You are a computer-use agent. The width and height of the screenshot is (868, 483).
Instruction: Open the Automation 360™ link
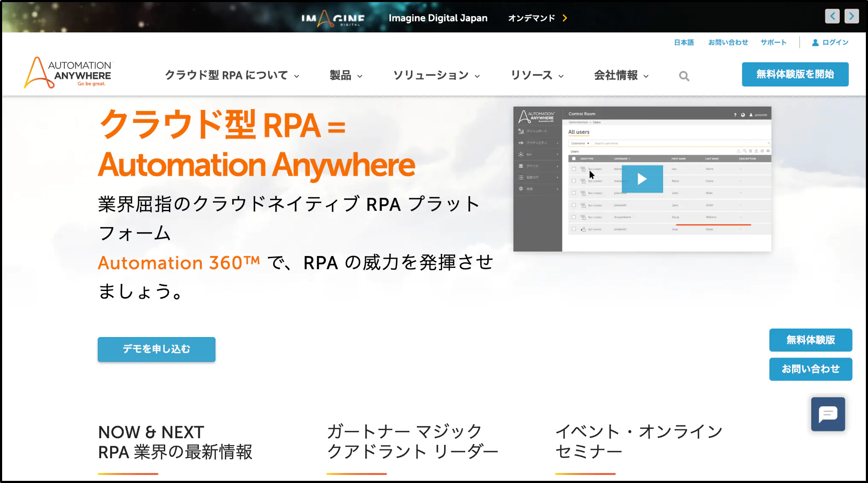pos(179,263)
